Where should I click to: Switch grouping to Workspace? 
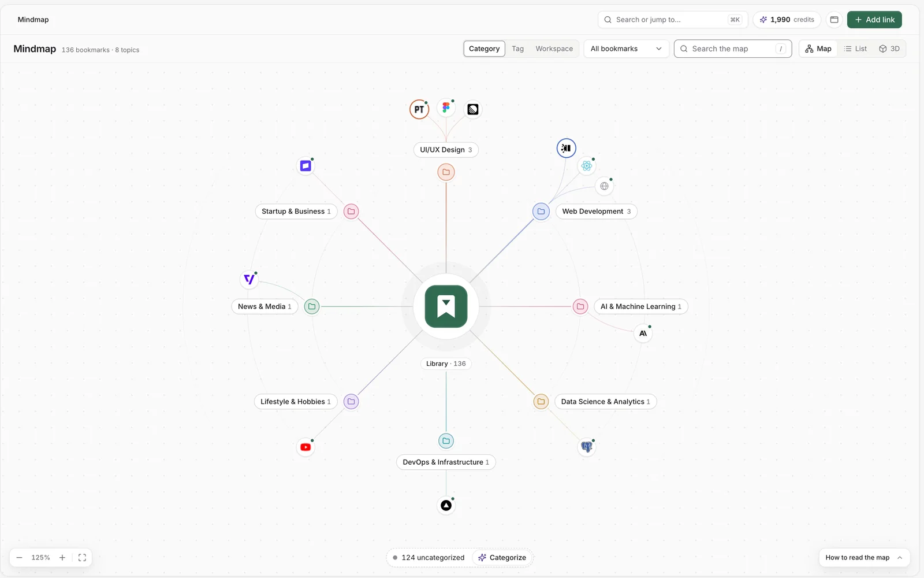tap(554, 49)
